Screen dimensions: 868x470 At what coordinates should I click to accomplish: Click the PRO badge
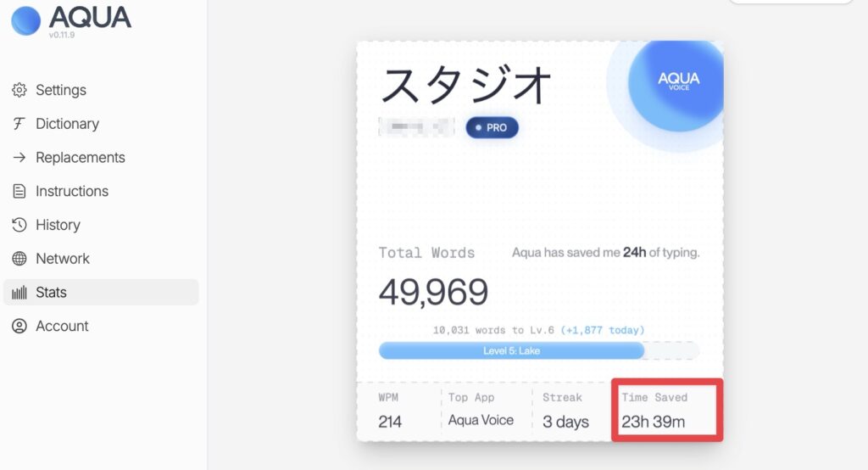click(x=492, y=128)
